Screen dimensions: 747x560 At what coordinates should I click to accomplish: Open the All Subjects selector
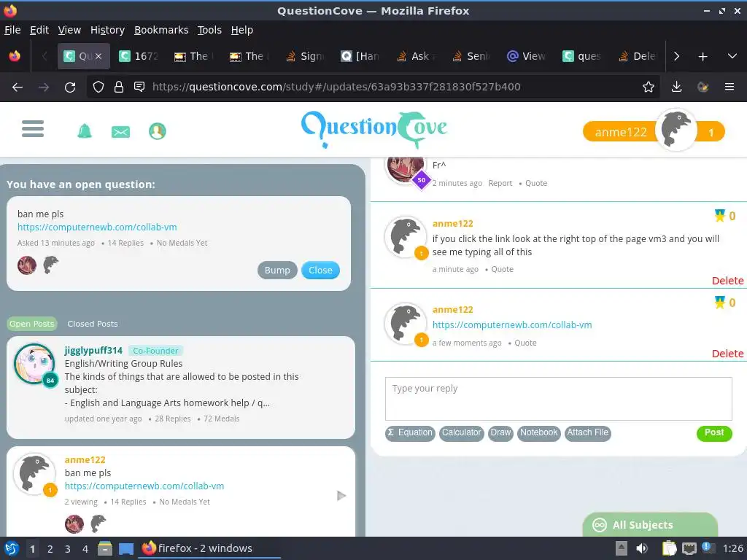click(650, 525)
